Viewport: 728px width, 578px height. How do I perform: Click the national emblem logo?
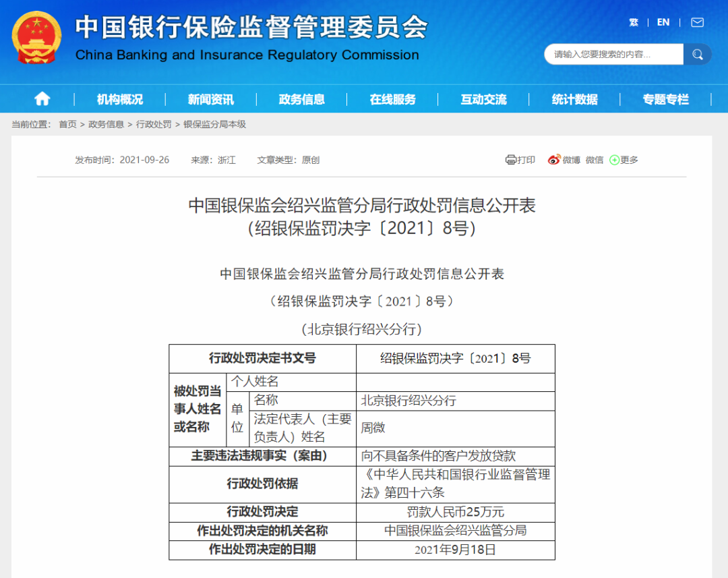(36, 37)
